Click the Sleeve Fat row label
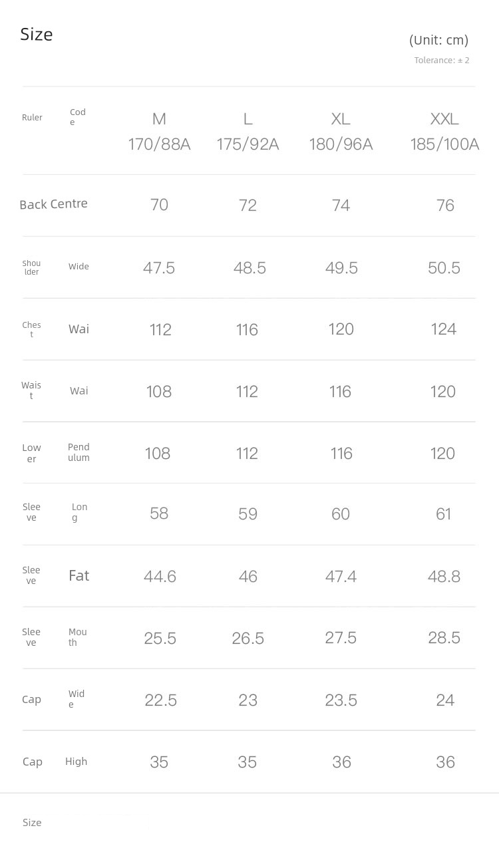This screenshot has height=868, width=499. [x=55, y=575]
